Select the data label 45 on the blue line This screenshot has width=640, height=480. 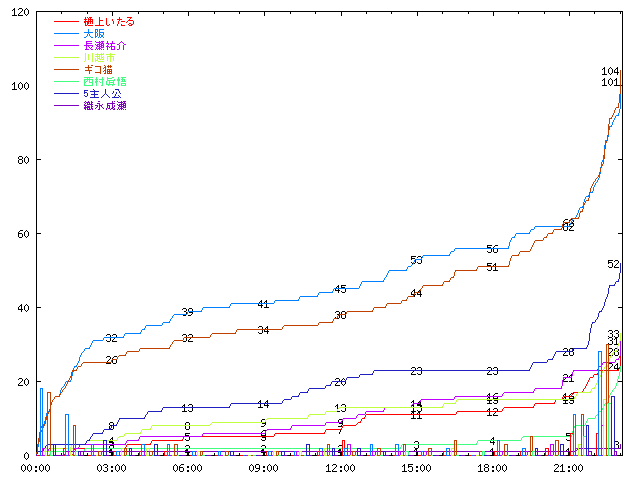[x=340, y=289]
